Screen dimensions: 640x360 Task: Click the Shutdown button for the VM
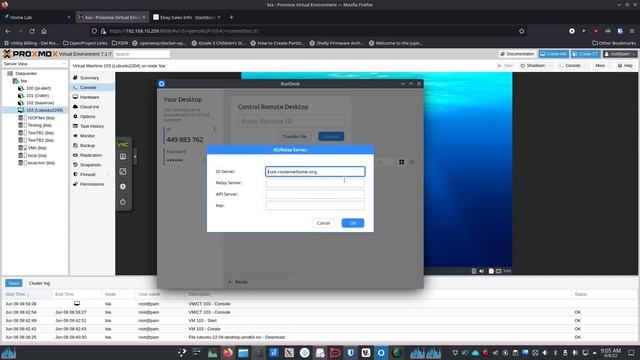pos(533,65)
